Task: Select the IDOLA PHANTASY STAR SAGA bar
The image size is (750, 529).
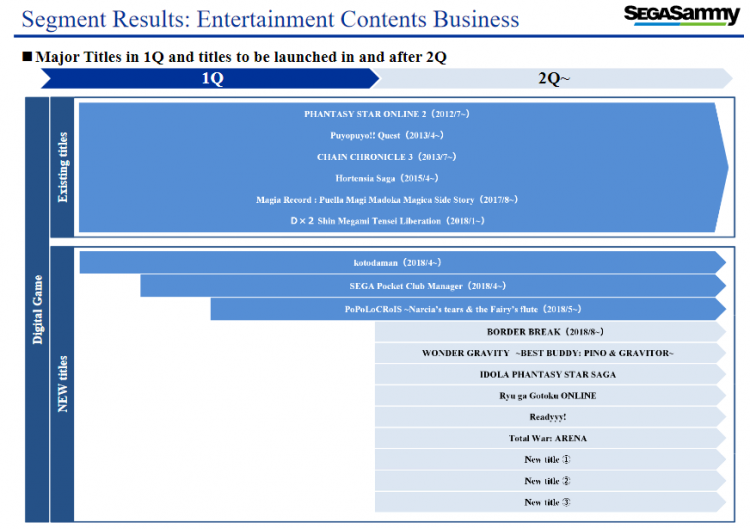Action: click(x=547, y=374)
